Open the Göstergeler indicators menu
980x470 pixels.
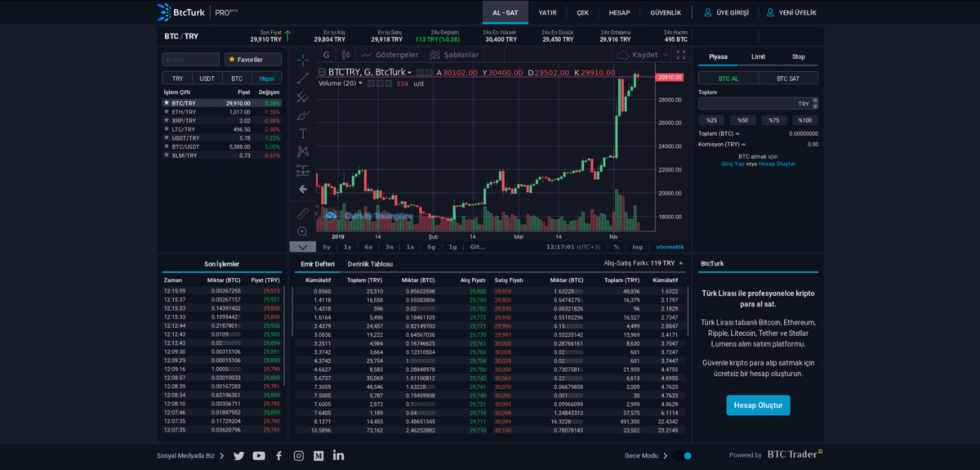(x=390, y=55)
